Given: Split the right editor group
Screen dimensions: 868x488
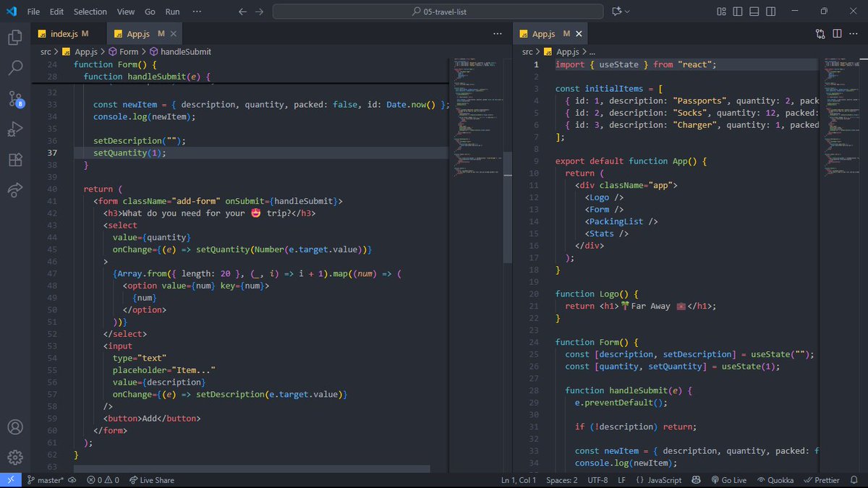Looking at the screenshot, I should [837, 33].
